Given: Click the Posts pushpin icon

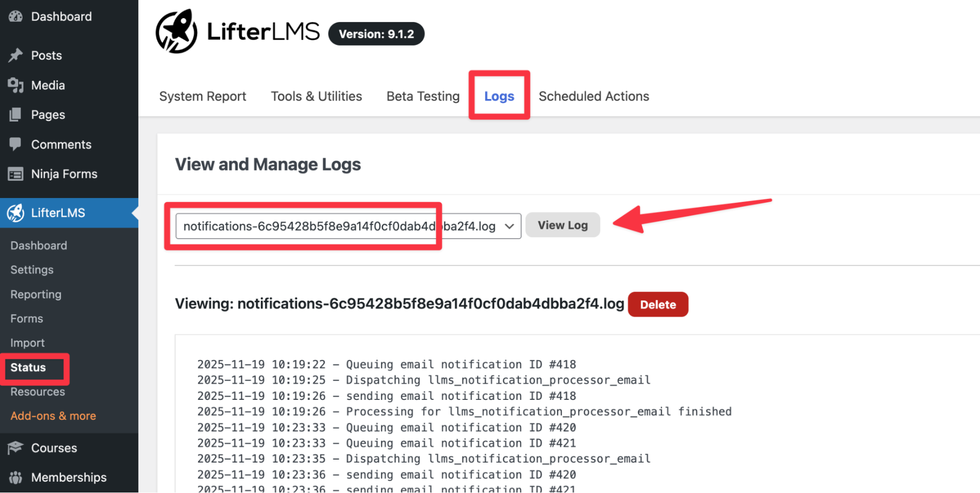Looking at the screenshot, I should pos(16,55).
